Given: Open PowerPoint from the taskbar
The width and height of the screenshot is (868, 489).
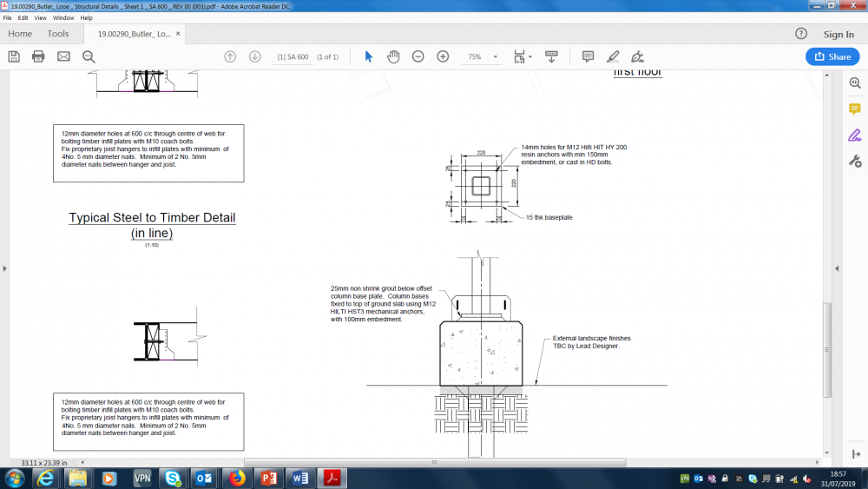Looking at the screenshot, I should point(268,478).
